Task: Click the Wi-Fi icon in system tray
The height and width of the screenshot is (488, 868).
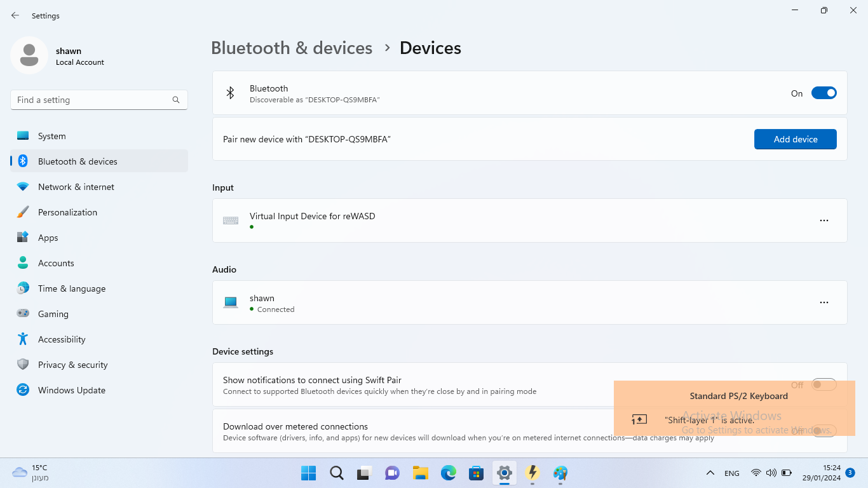Action: tap(756, 473)
